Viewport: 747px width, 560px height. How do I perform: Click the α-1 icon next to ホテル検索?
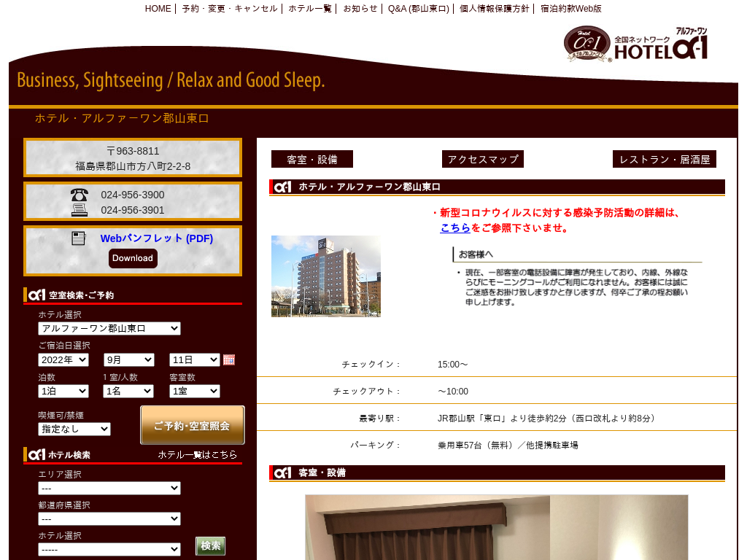[x=36, y=455]
